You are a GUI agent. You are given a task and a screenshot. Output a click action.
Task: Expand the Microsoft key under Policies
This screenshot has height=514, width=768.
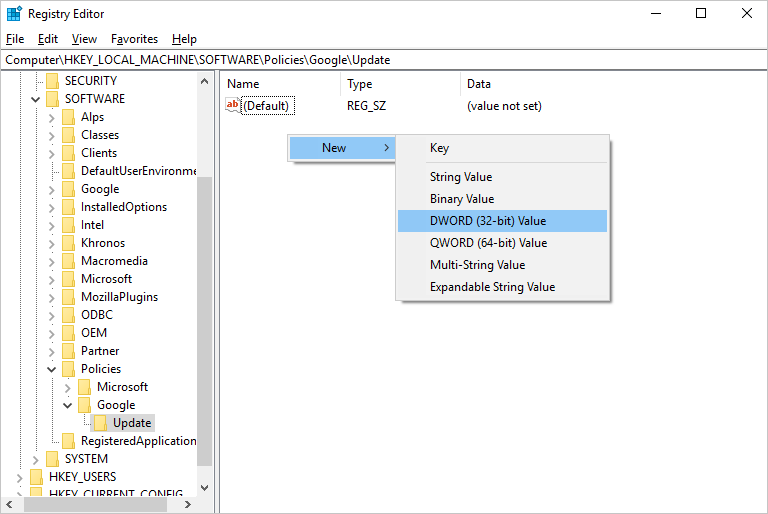click(68, 387)
